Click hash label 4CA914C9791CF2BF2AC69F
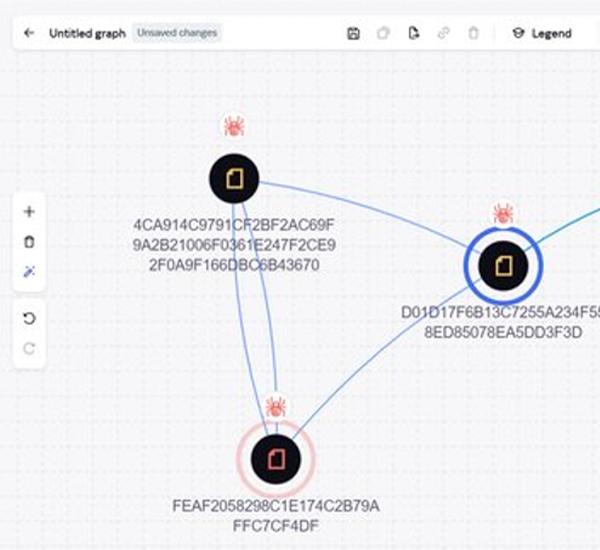Screen dimensions: 600x550 [x=234, y=245]
